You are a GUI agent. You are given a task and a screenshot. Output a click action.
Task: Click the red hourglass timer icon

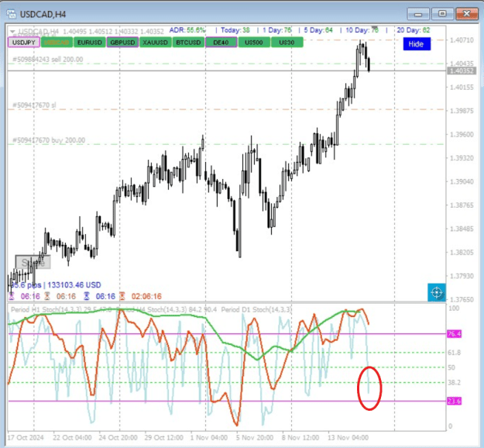pos(122,296)
